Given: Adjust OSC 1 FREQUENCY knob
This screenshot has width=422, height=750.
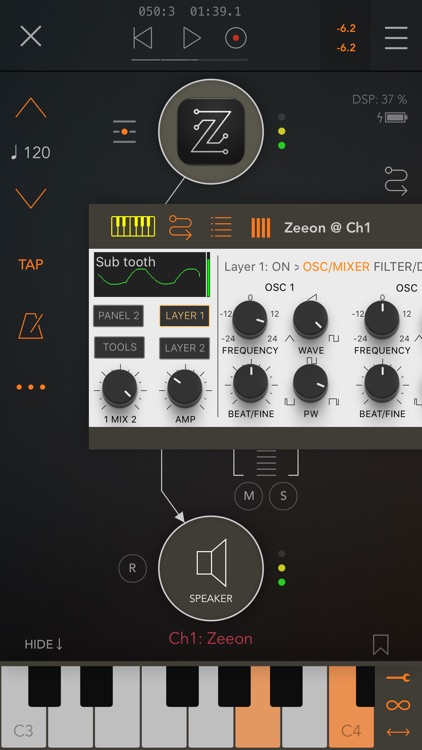Looking at the screenshot, I should pyautogui.click(x=250, y=320).
